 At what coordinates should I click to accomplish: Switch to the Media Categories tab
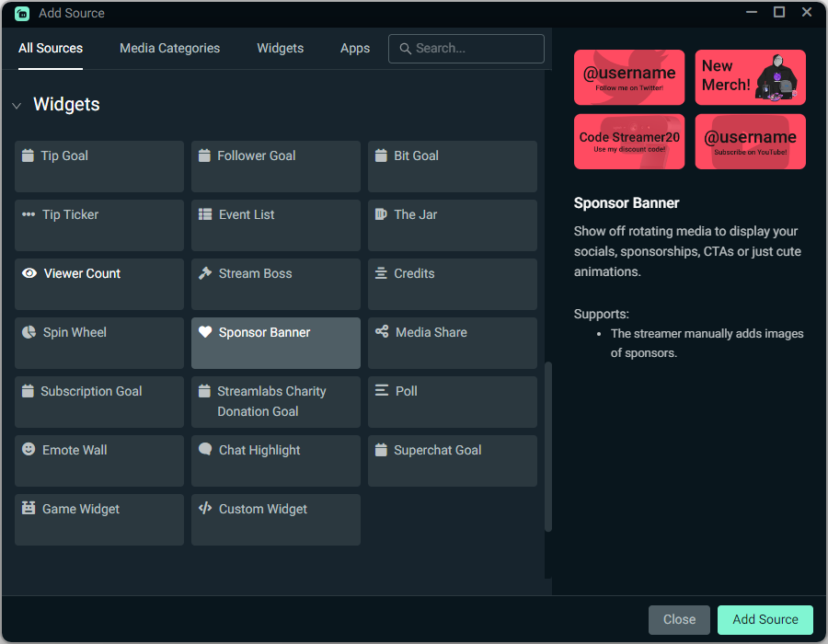point(169,48)
